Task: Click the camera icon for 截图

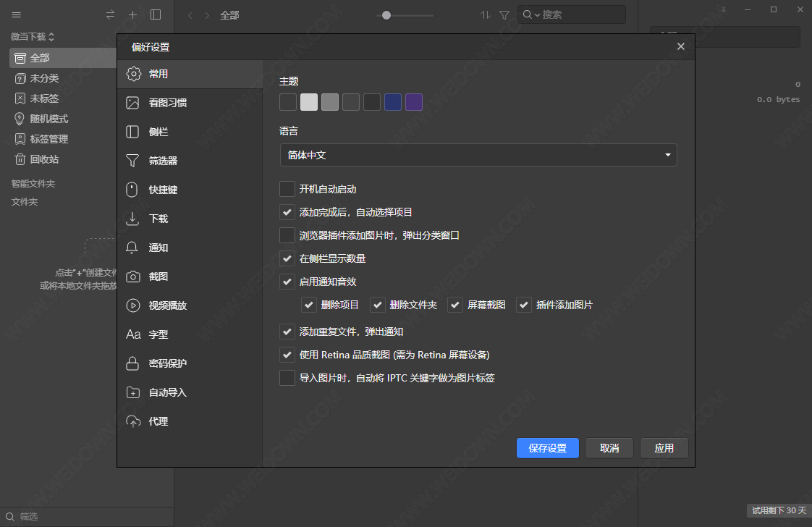Action: pyautogui.click(x=133, y=277)
